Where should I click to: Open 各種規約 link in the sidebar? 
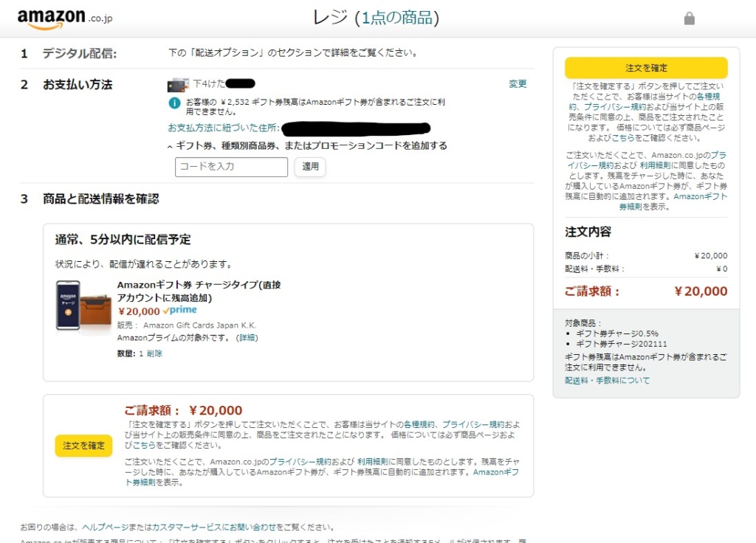click(708, 97)
